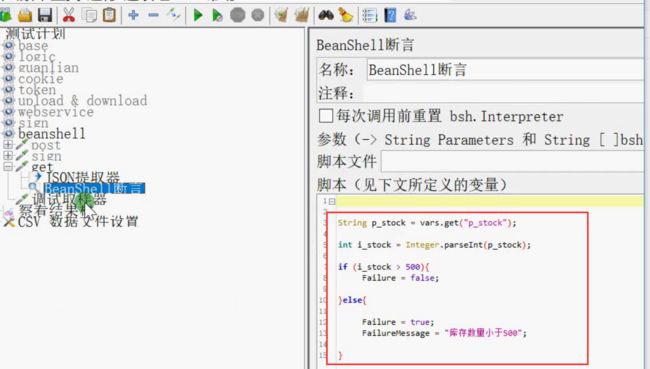650x369 pixels.
Task: Click the yellow highlighted first script line
Action: pos(489,201)
